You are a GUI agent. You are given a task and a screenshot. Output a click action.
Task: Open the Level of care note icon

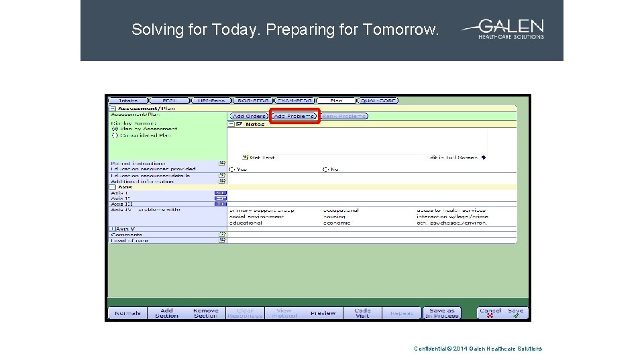pyautogui.click(x=222, y=240)
